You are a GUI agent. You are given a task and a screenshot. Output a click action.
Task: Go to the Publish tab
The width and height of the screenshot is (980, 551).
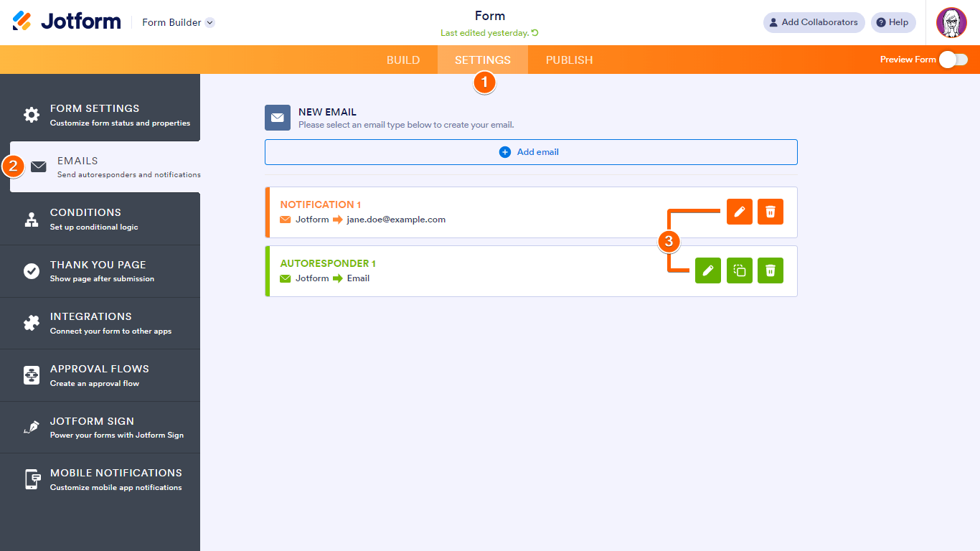click(x=570, y=60)
